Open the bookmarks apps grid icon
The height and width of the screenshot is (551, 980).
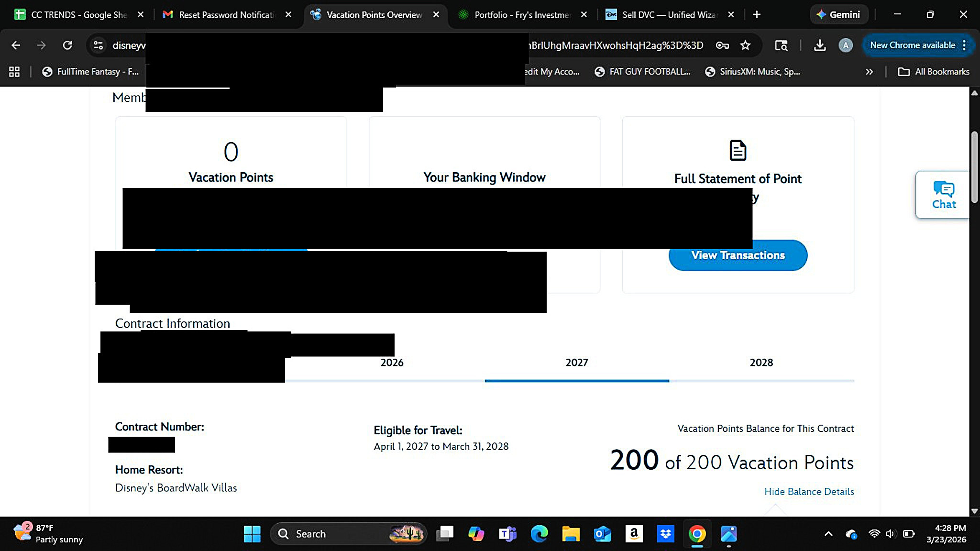pyautogui.click(x=14, y=72)
